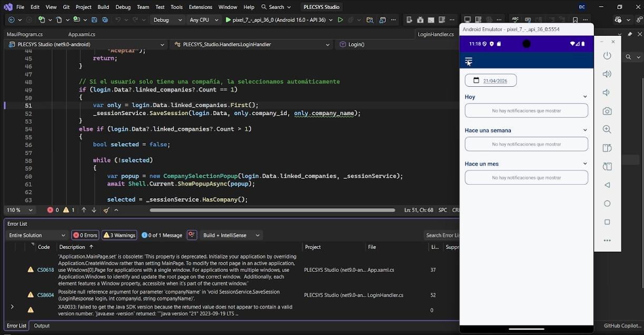Rotate emulator left
Image resolution: width=644 pixels, height=335 pixels.
point(607,148)
